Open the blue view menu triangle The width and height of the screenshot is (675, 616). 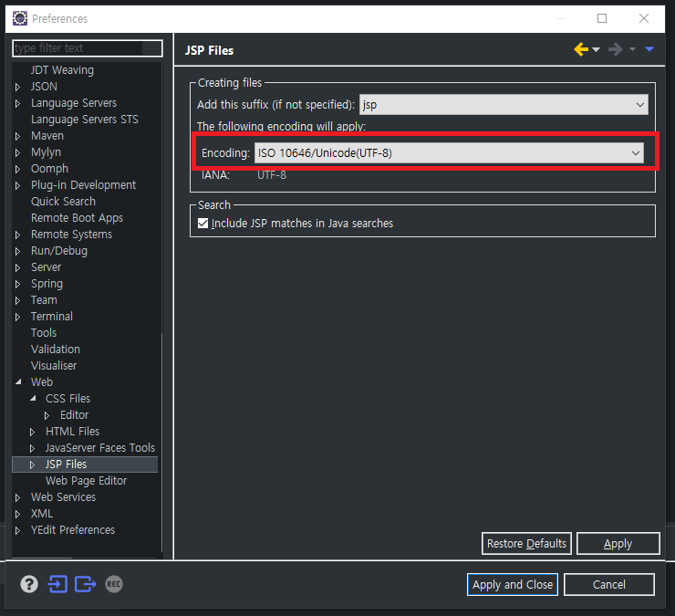point(649,49)
